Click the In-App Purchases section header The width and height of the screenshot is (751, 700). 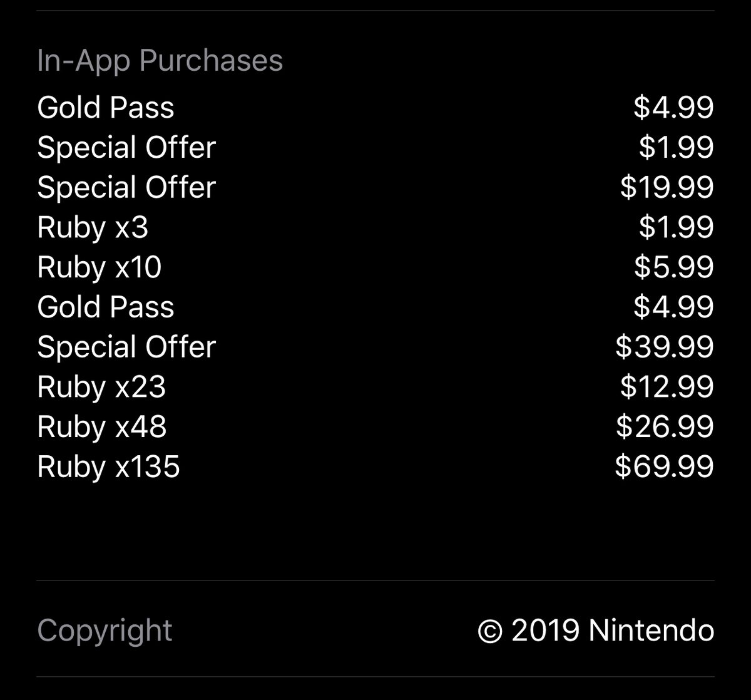(x=160, y=61)
